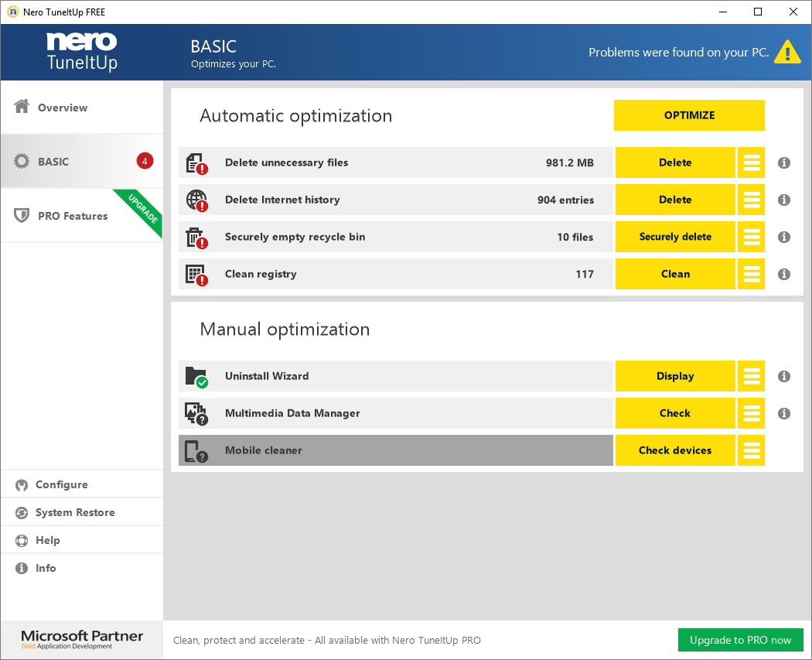Click the 'Multimedia Data Manager' label

[292, 413]
